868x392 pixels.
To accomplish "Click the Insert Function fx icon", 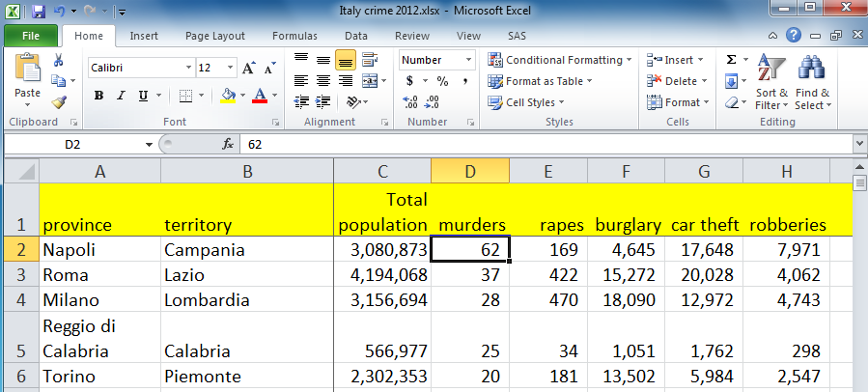I will pos(228,145).
